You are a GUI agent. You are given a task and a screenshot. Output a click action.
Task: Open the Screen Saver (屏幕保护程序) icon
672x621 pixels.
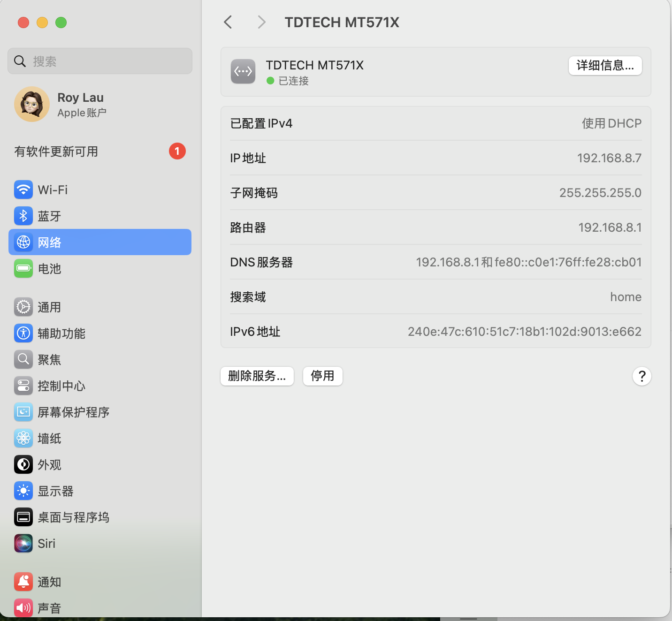coord(23,412)
